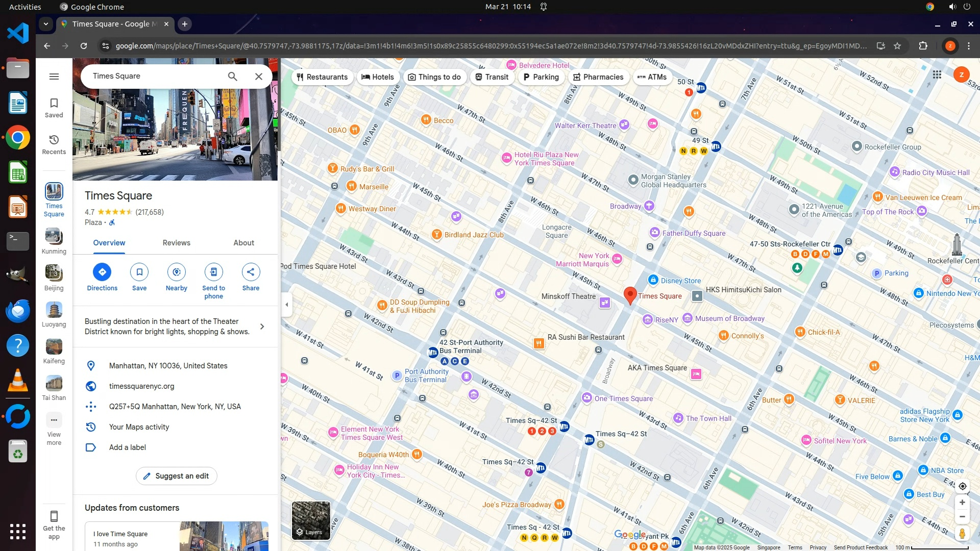
Task: Open the timessquarenyc.org website link
Action: (142, 386)
